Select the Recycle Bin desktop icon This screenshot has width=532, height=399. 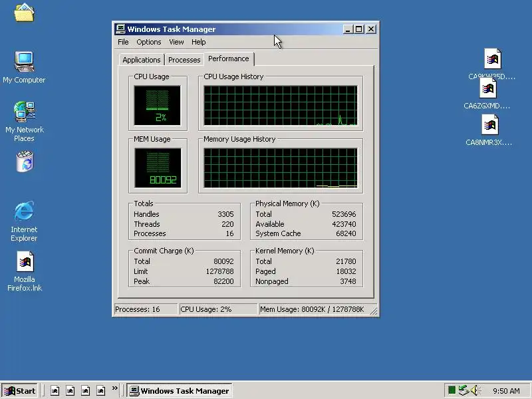[25, 162]
